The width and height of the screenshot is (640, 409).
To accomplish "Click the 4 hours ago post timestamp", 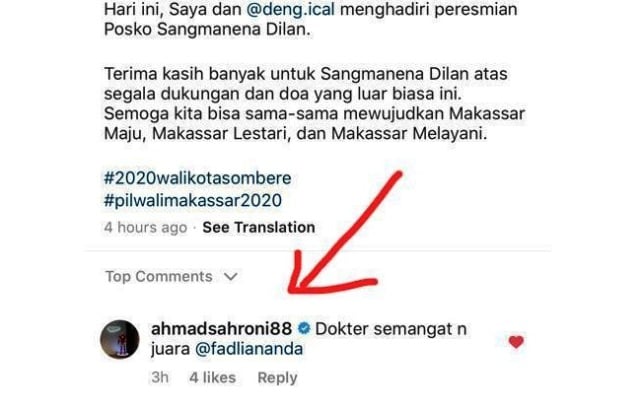I will click(x=145, y=227).
